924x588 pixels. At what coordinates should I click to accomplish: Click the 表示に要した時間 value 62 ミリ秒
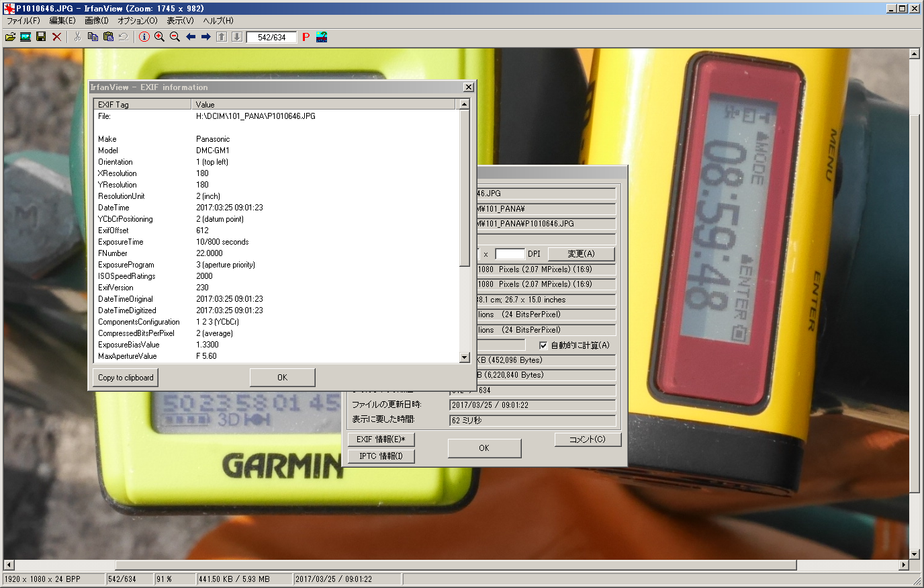[x=533, y=421]
